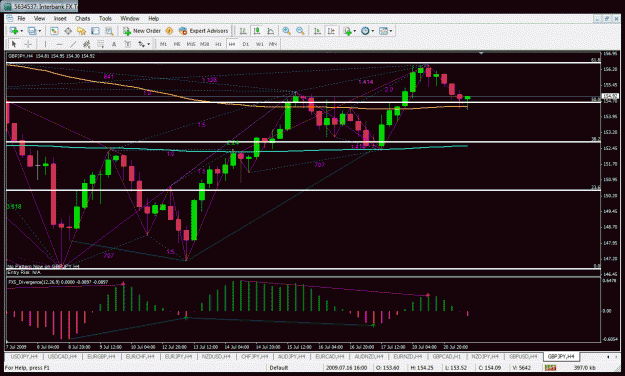The width and height of the screenshot is (625, 376).
Task: Open the Strategy Tester icon
Action: (x=109, y=31)
